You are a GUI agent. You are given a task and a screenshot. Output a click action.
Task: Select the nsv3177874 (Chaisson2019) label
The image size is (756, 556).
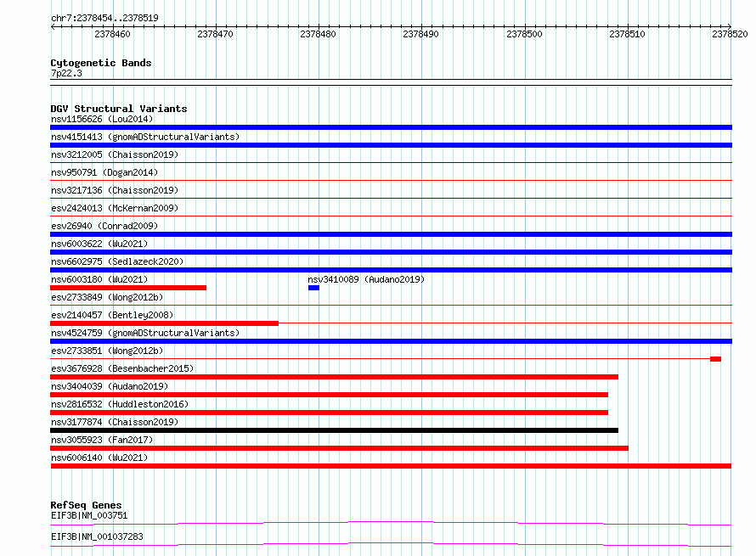coord(115,422)
